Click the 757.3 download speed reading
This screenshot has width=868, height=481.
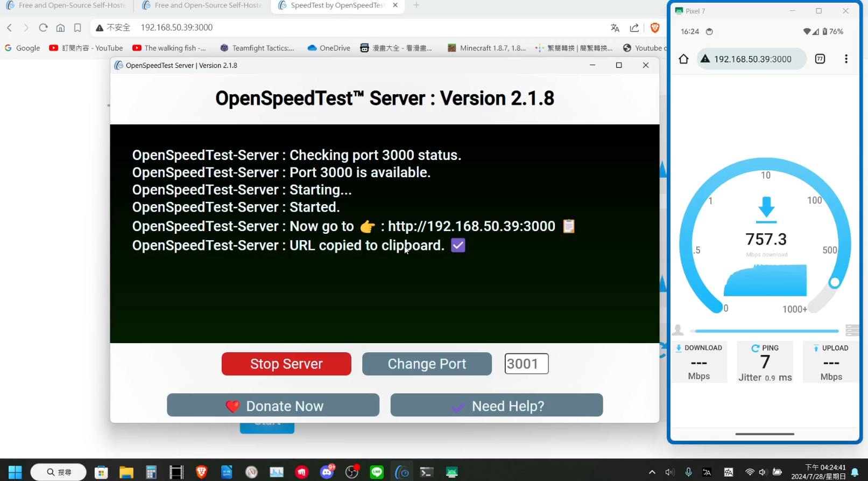coord(766,239)
